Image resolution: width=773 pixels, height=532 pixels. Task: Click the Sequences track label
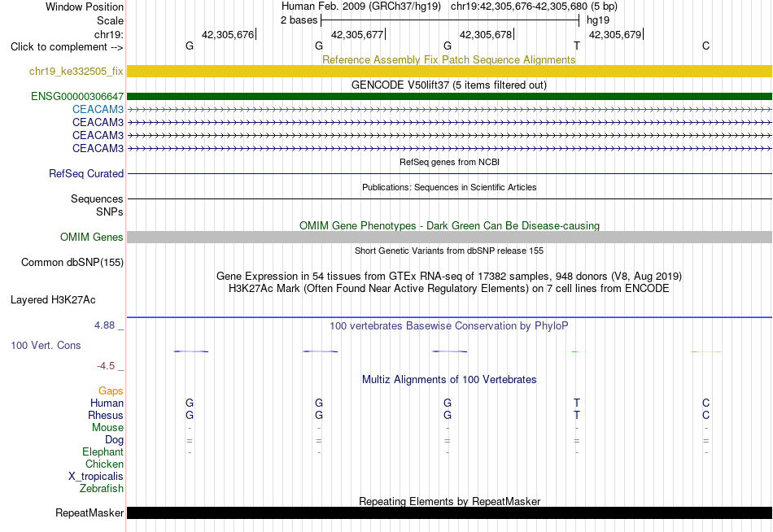click(x=97, y=198)
